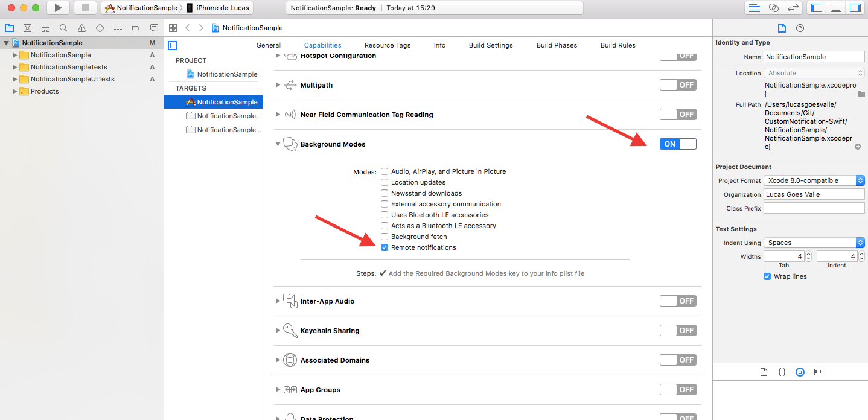Switch to General tab

(x=268, y=45)
